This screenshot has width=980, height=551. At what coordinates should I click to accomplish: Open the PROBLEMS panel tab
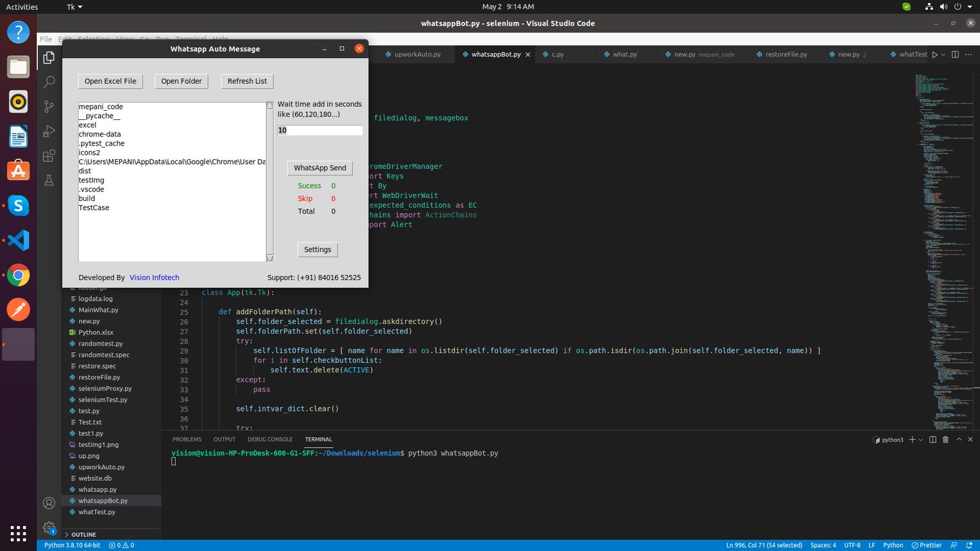[x=187, y=440]
